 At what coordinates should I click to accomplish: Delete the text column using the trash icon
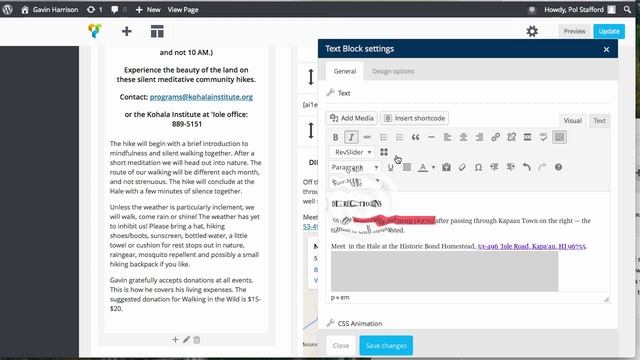tap(197, 340)
